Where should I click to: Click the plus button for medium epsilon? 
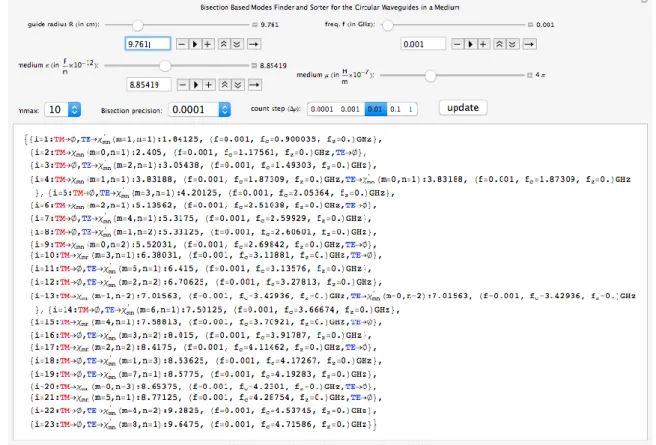tap(208, 85)
